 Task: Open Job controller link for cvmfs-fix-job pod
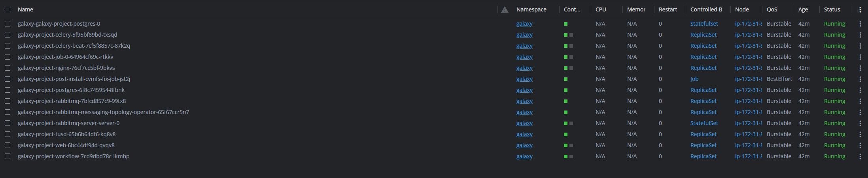pos(694,79)
